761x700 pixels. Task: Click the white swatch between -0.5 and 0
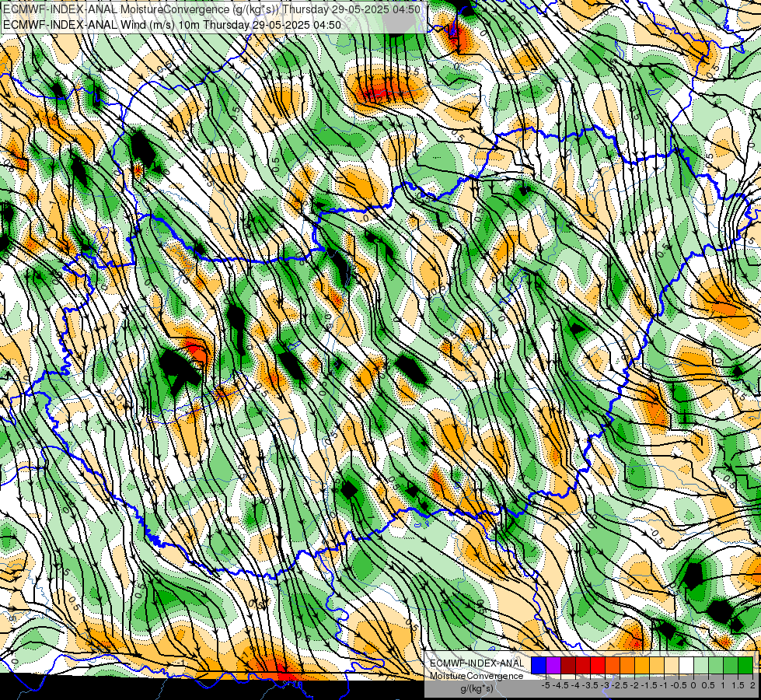pos(686,665)
